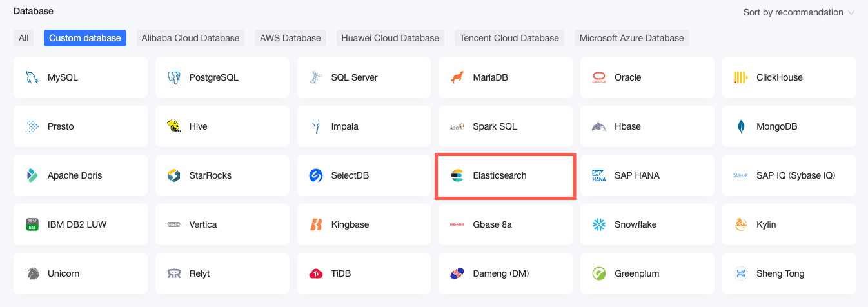868x307 pixels.
Task: Click the MariaDB label text
Action: [491, 77]
